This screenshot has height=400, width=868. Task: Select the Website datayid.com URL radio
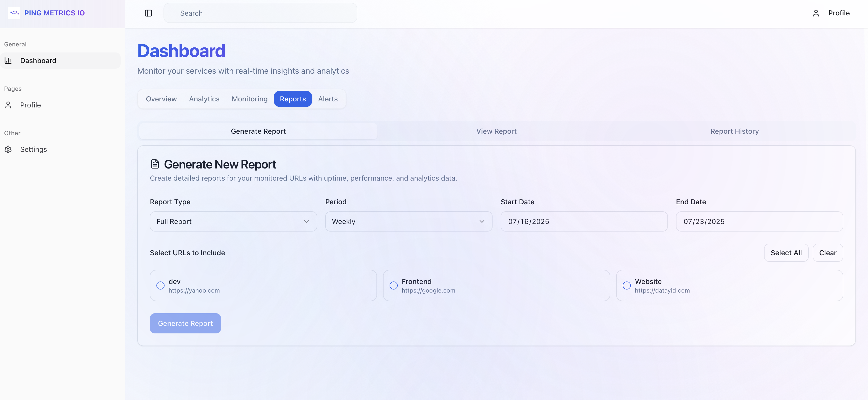point(627,285)
